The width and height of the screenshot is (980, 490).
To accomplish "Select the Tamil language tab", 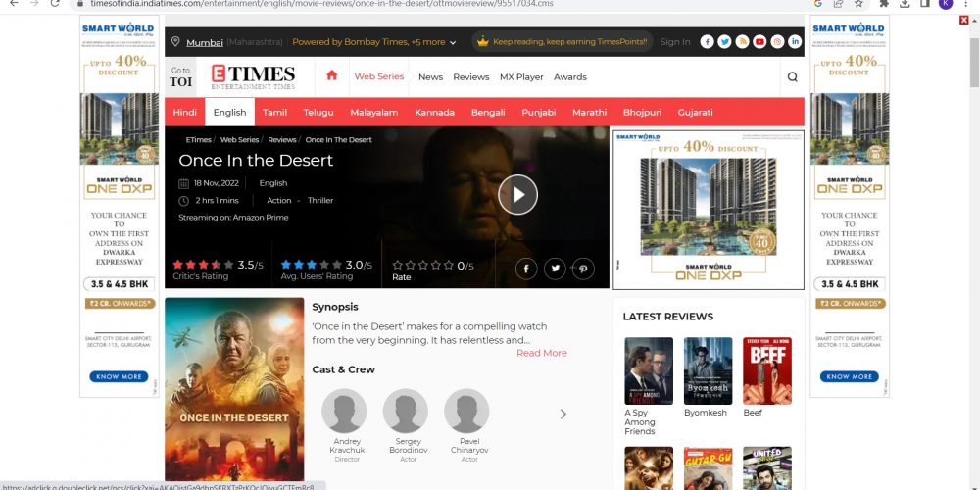I will point(274,113).
